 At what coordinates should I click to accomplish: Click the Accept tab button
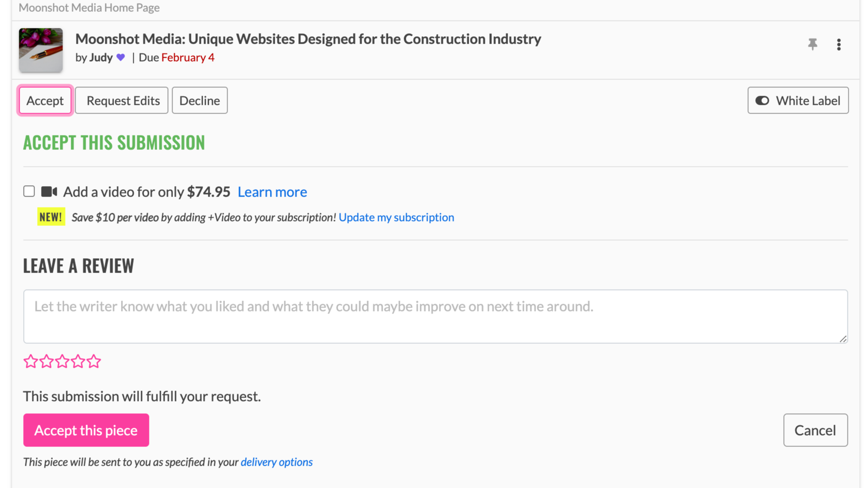pos(45,100)
